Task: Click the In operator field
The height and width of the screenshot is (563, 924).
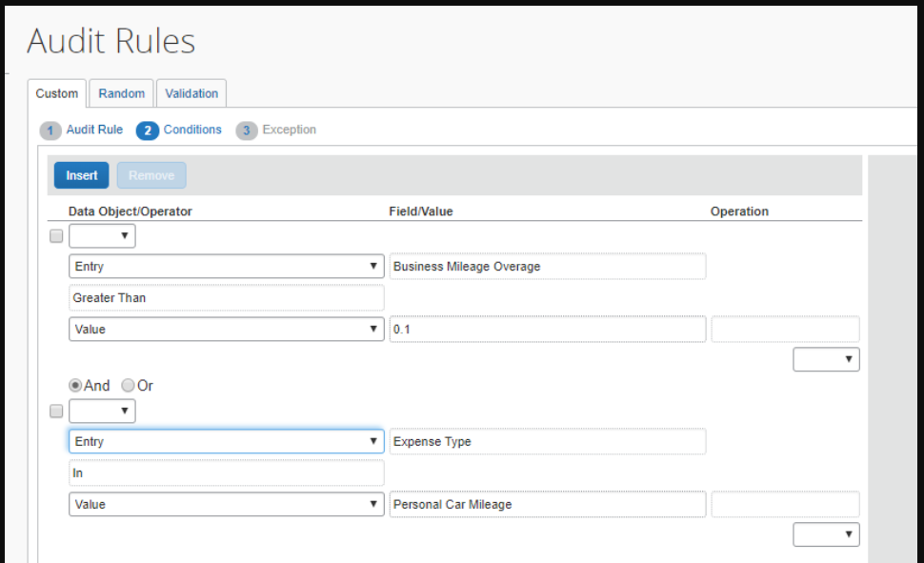Action: coord(227,473)
